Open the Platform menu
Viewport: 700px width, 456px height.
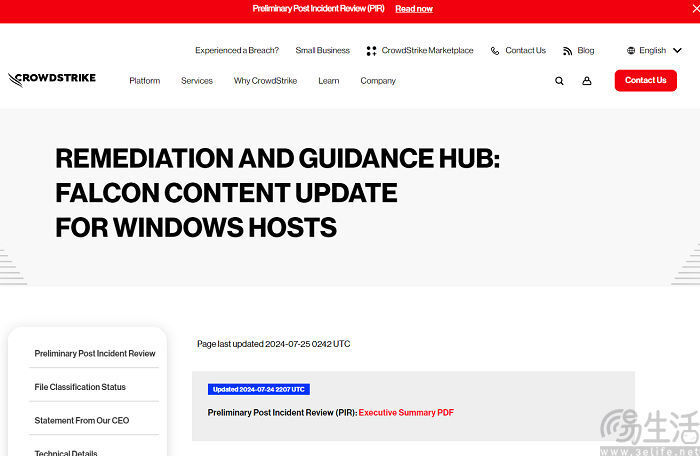tap(145, 81)
